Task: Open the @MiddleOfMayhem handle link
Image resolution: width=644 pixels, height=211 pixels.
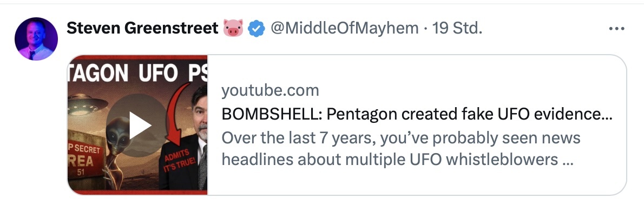Action: (343, 29)
